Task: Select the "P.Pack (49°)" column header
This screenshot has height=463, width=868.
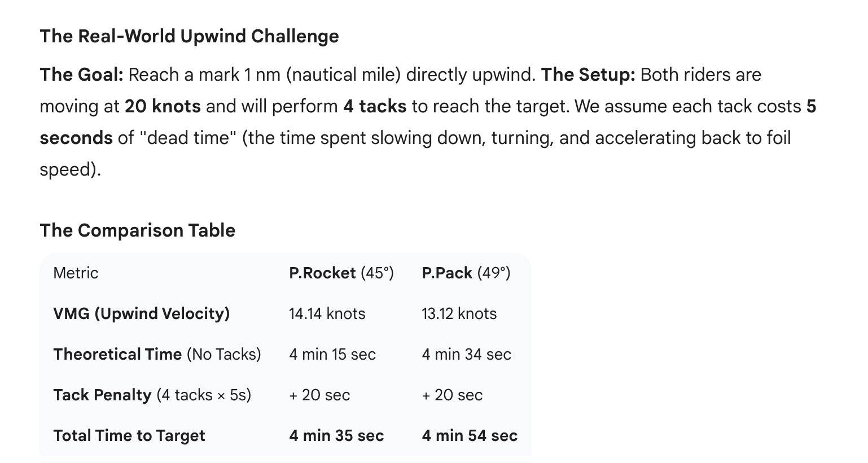Action: point(466,273)
